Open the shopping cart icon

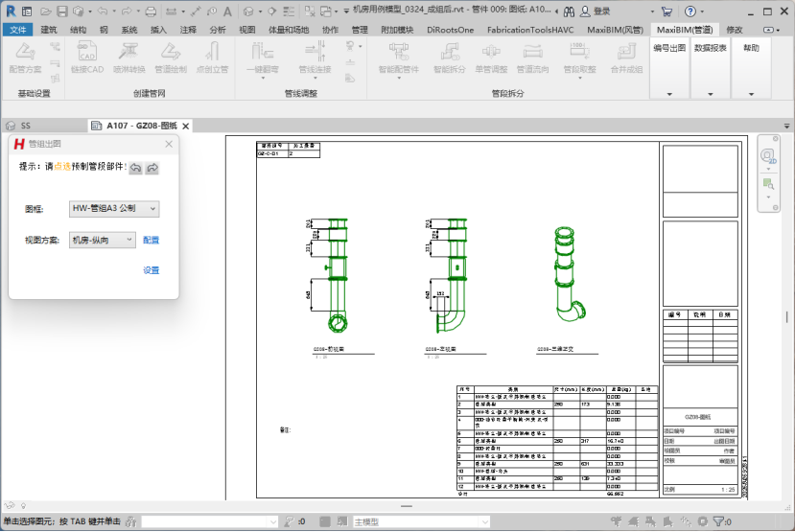tap(667, 12)
